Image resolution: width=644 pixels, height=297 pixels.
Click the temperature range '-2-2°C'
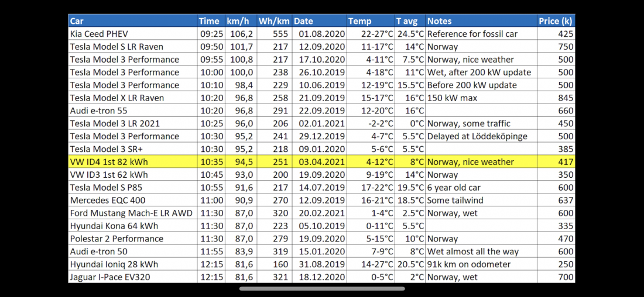(371, 123)
